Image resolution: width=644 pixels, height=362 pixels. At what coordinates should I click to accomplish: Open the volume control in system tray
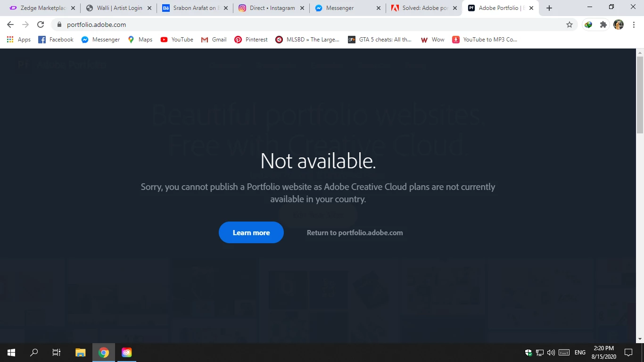(x=551, y=353)
